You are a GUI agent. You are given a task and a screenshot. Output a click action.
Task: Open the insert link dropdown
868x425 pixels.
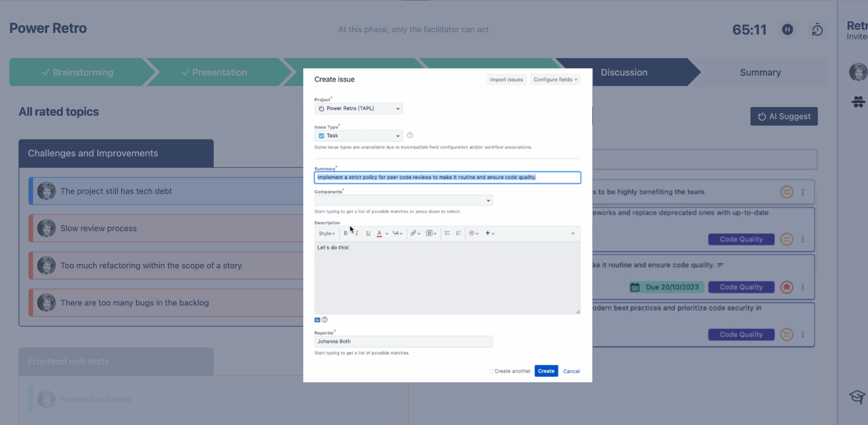(x=415, y=233)
